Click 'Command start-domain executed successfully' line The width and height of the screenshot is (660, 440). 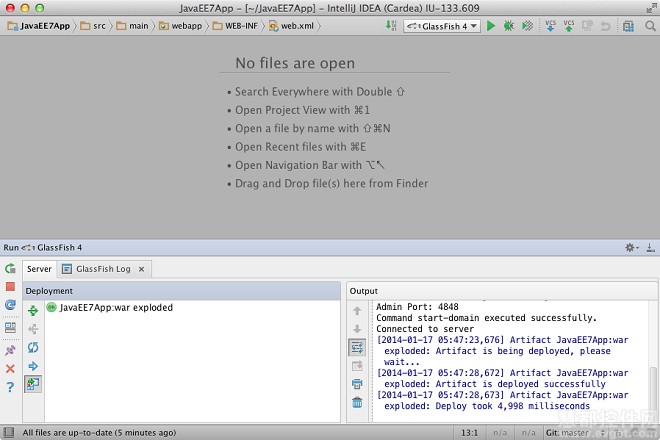[x=486, y=318]
